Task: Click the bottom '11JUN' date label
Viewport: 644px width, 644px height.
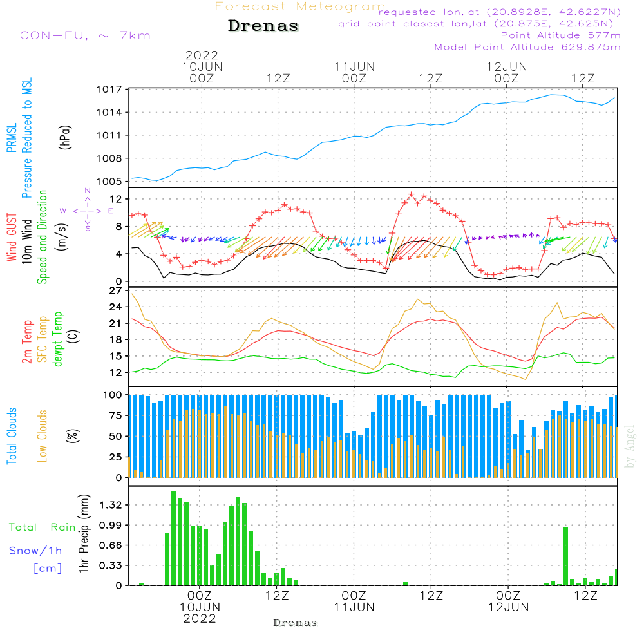Action: point(354,607)
